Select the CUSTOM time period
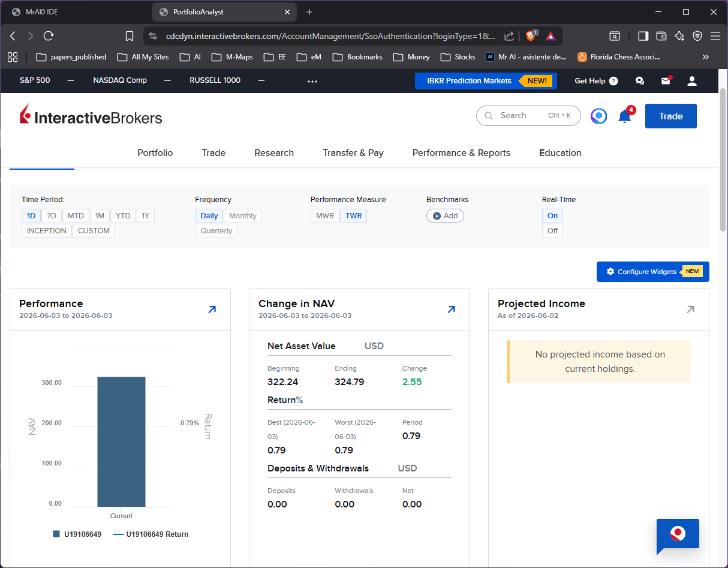 (x=94, y=231)
